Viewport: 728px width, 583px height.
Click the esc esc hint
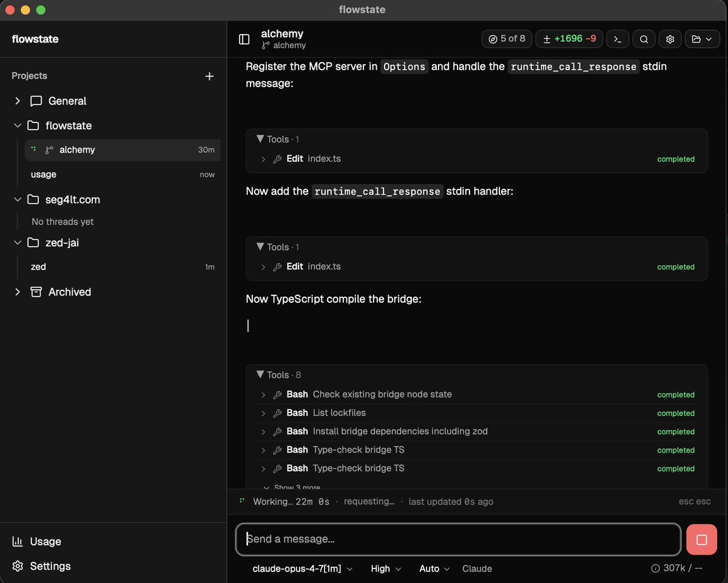[695, 502]
